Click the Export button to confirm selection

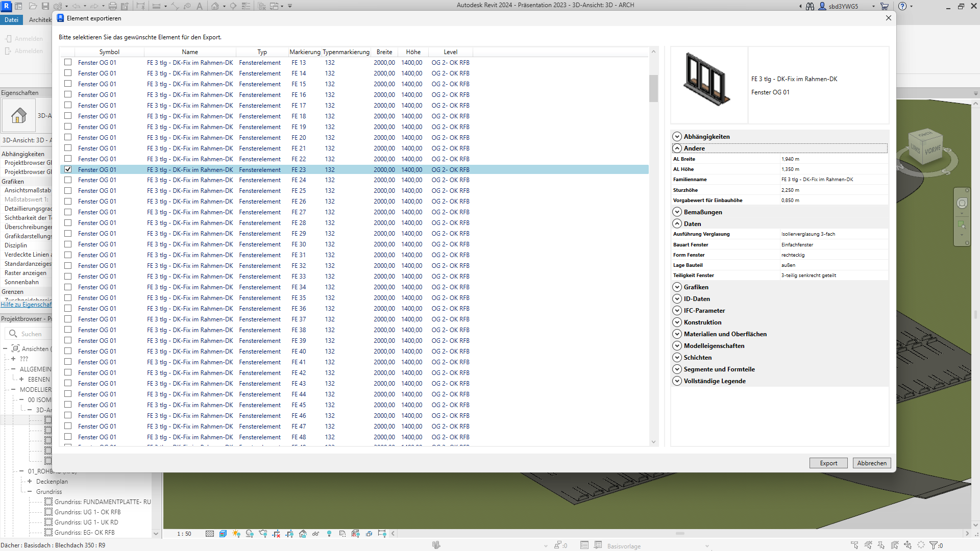pyautogui.click(x=828, y=463)
